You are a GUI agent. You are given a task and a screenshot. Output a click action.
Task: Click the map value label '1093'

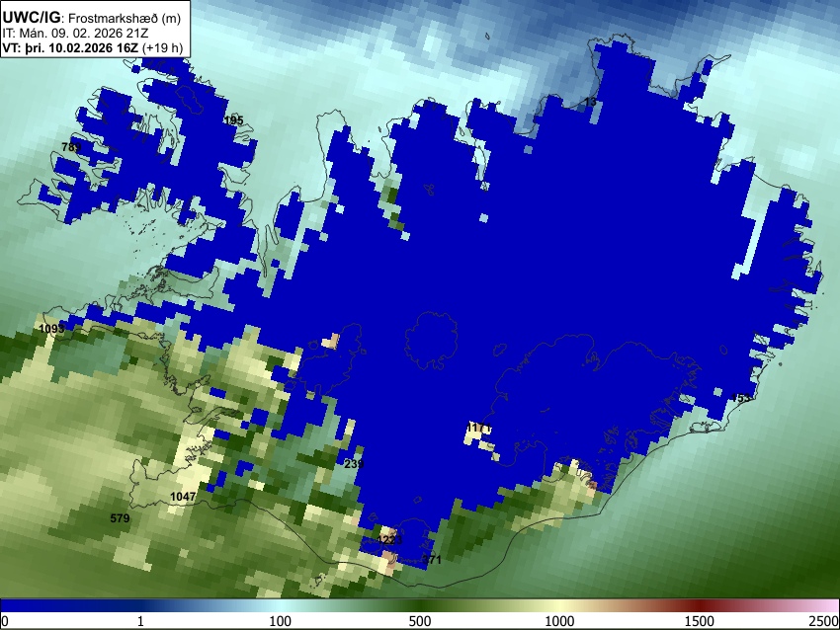[52, 328]
